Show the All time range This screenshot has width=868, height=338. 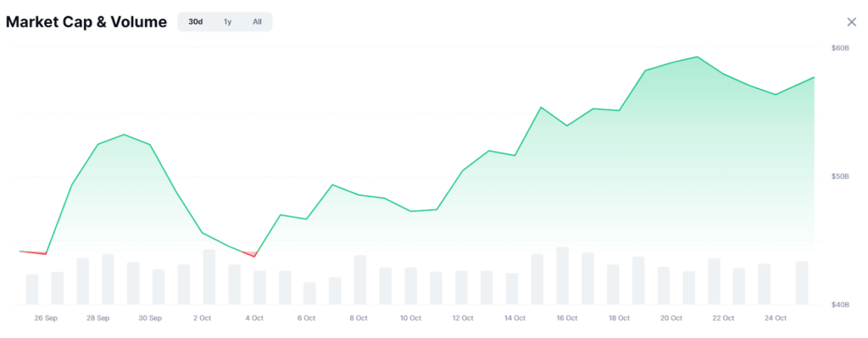(257, 22)
